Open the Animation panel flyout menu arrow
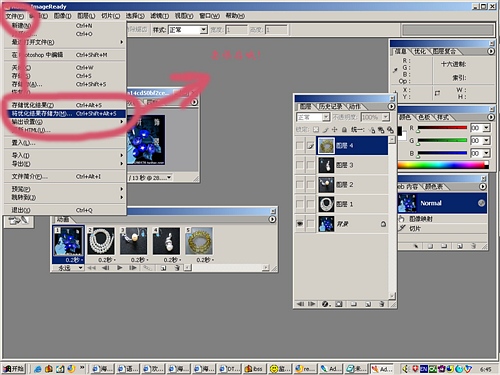The height and width of the screenshot is (375, 500). click(x=272, y=219)
